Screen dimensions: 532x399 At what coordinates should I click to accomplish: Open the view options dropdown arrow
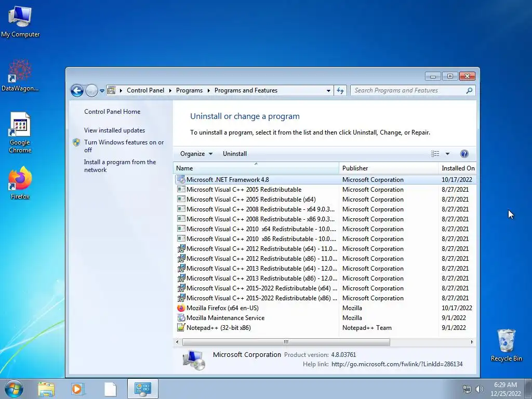pyautogui.click(x=447, y=154)
